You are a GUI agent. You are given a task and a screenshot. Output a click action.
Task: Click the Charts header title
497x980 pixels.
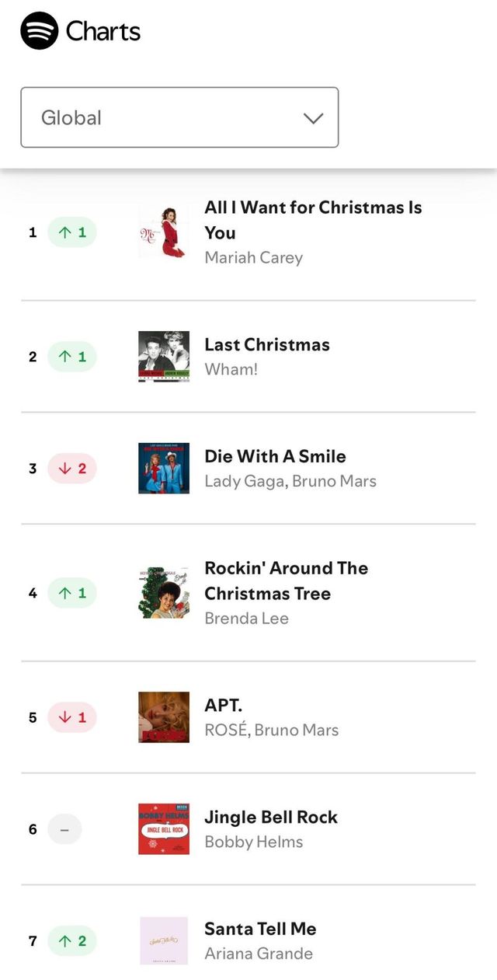(103, 31)
